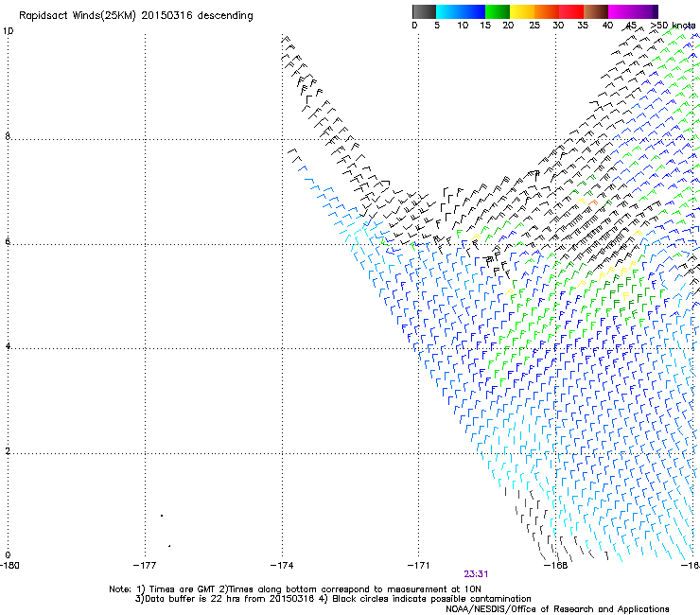Click the latitude 0 axis label
The width and height of the screenshot is (700, 615).
click(x=8, y=555)
